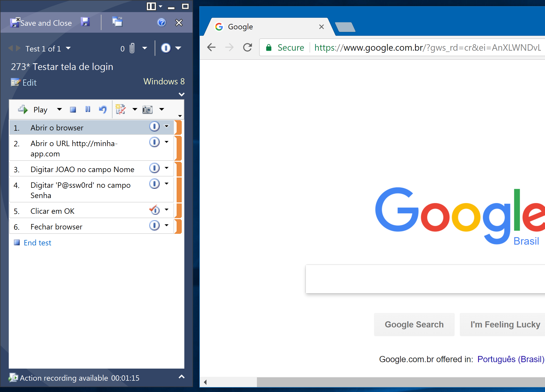Image resolution: width=545 pixels, height=392 pixels.
Task: Click the paperclip attachments icon
Action: (x=132, y=48)
